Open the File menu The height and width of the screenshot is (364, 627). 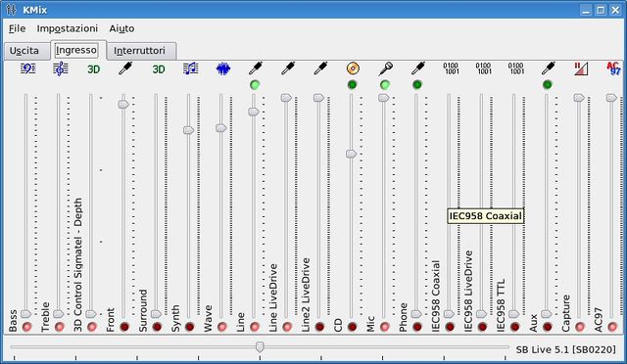tap(18, 28)
